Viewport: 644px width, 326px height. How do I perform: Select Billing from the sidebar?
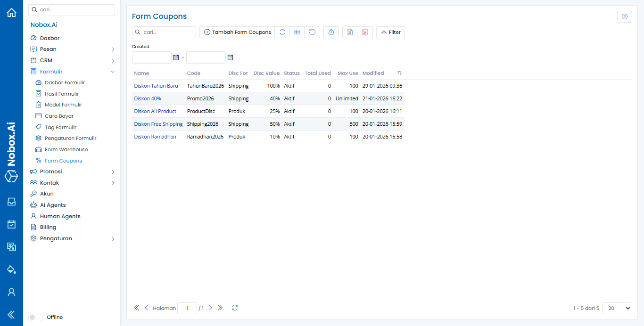48,227
